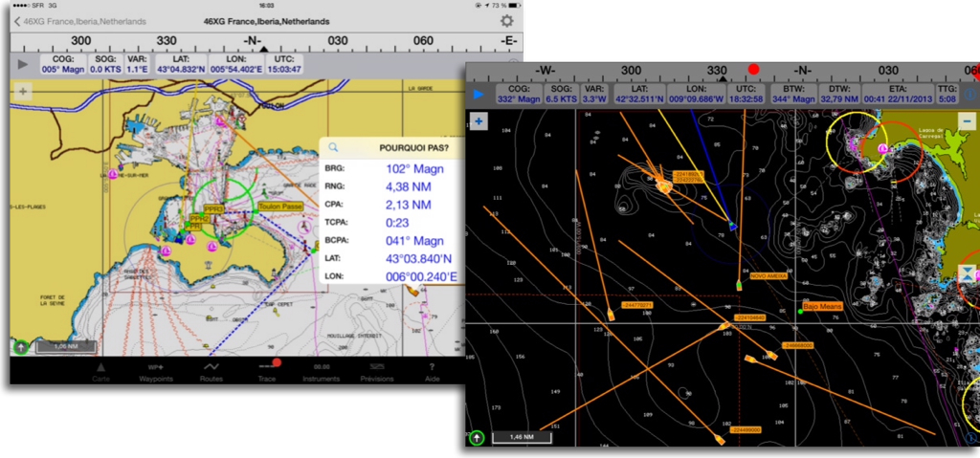This screenshot has height=458, width=980.
Task: Tap left window compass ribbon heading pointer
Action: click(x=264, y=50)
